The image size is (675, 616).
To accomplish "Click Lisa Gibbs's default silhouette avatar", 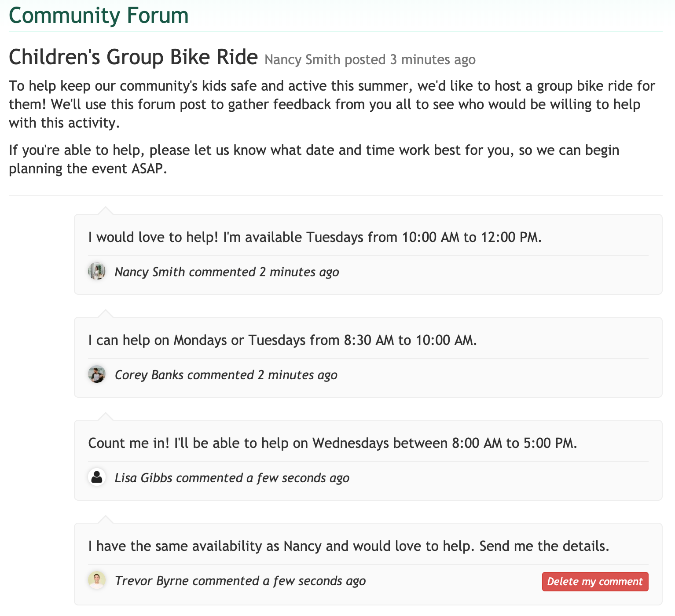I will [96, 477].
